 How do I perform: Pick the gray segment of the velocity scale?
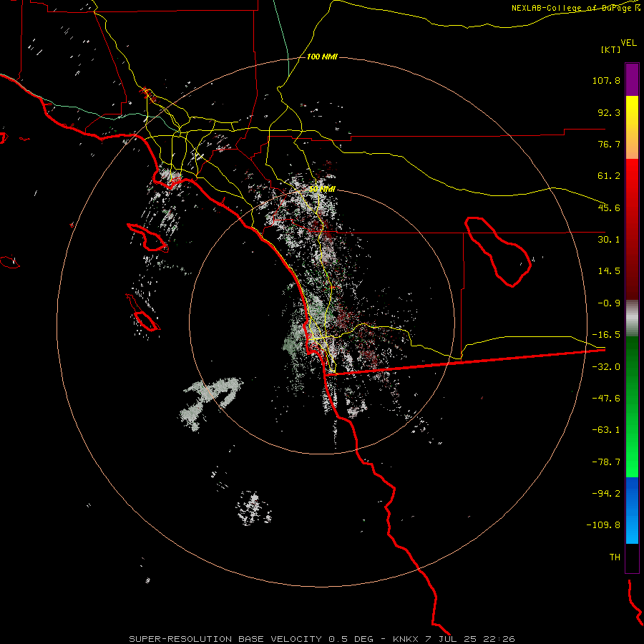point(632,318)
